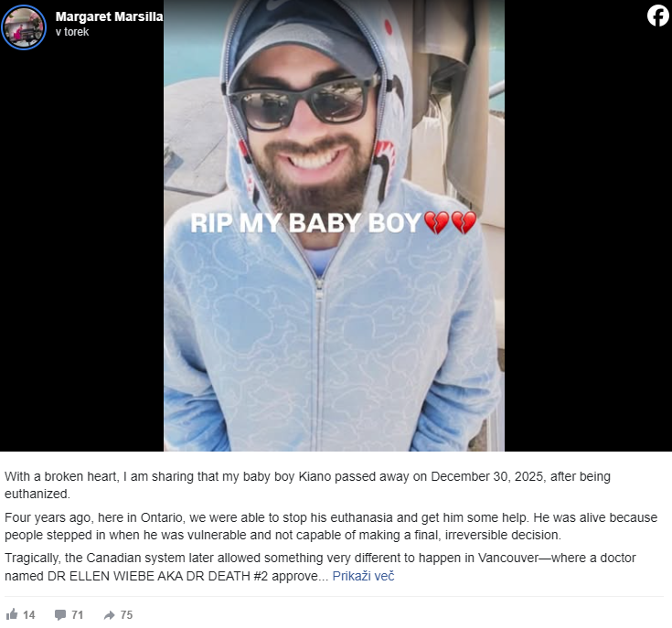Click the paragraph starting 'With a broken heart'
Screen dimensions: 672x628
point(307,484)
